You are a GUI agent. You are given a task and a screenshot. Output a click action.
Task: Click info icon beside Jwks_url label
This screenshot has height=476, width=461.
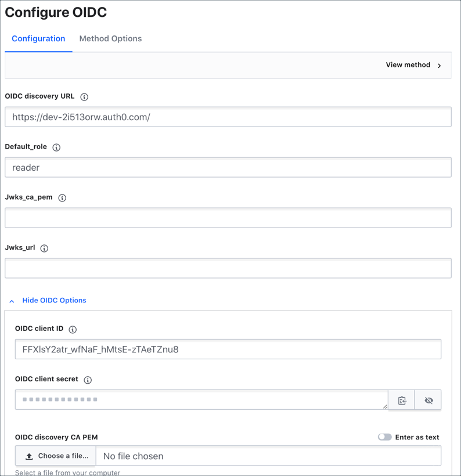point(44,248)
